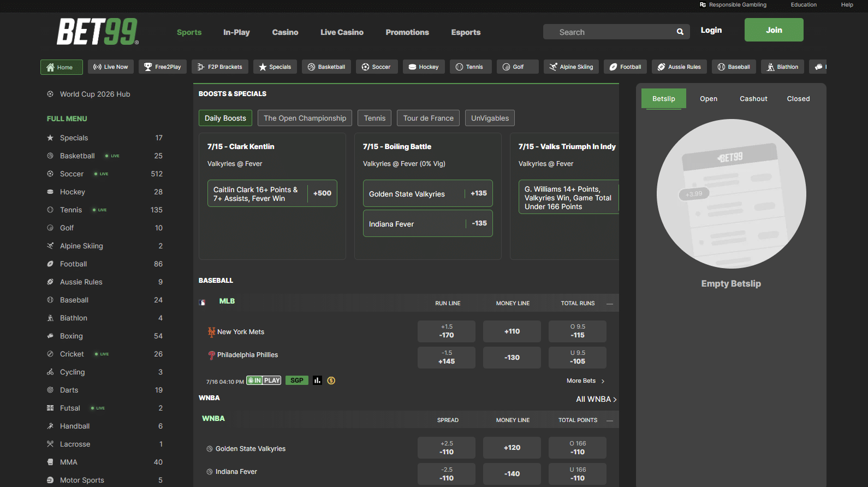Screen dimensions: 868x487
Task: Switch to the Cashout tab in the betslip panel
Action: pos(753,99)
